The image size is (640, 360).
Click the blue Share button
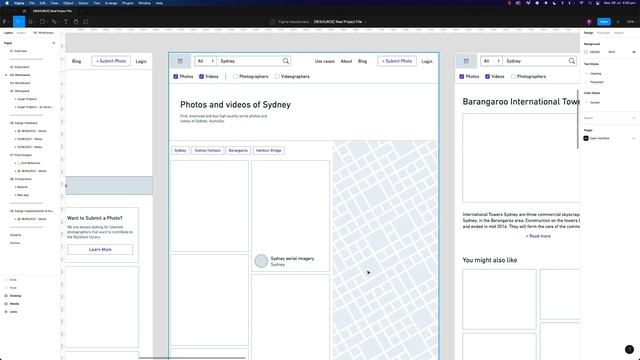(x=604, y=22)
